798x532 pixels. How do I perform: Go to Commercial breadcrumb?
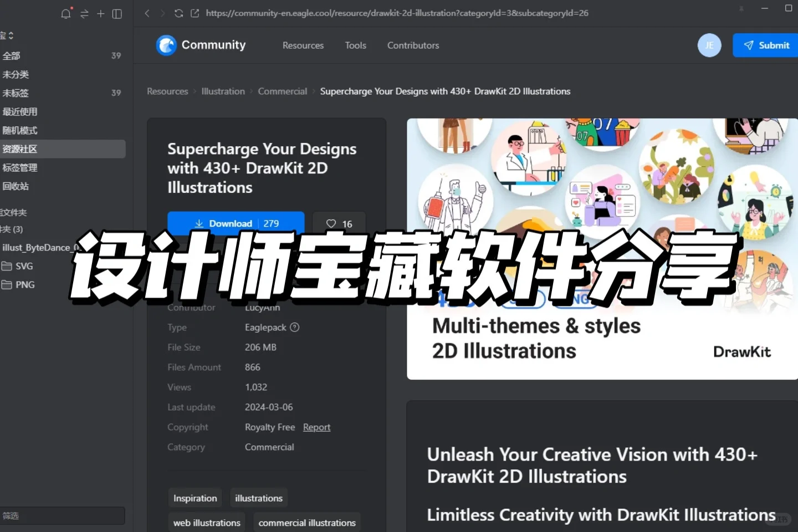(283, 91)
